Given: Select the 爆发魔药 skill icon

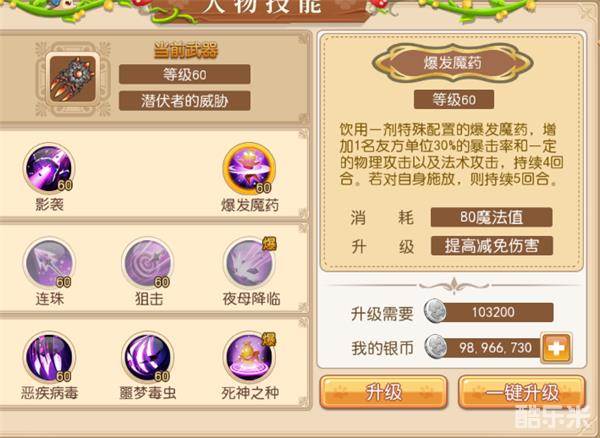Looking at the screenshot, I should (x=249, y=169).
